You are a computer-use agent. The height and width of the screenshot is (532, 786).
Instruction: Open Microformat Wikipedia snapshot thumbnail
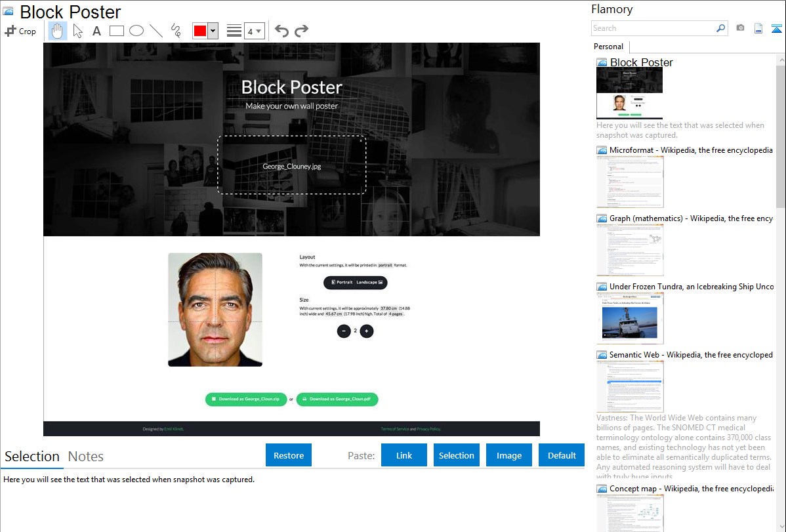(630, 182)
